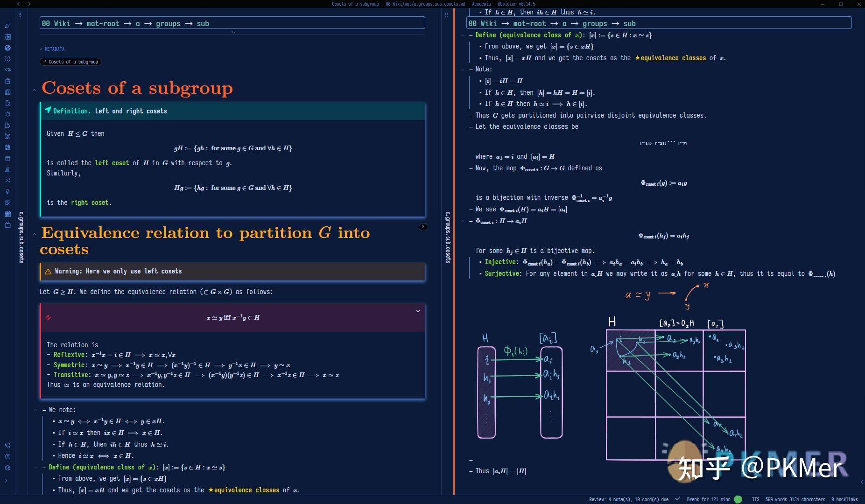Click the small arrow at right pane bottom corner

pyautogui.click(x=862, y=482)
